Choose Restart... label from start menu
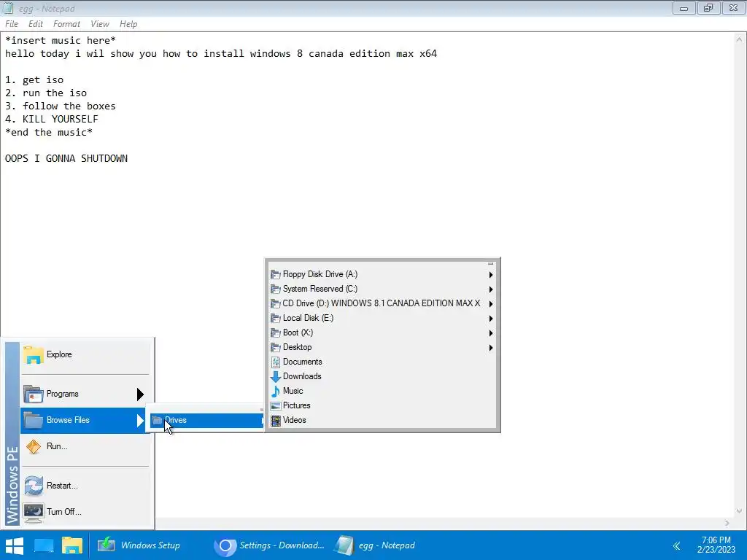 tap(63, 486)
